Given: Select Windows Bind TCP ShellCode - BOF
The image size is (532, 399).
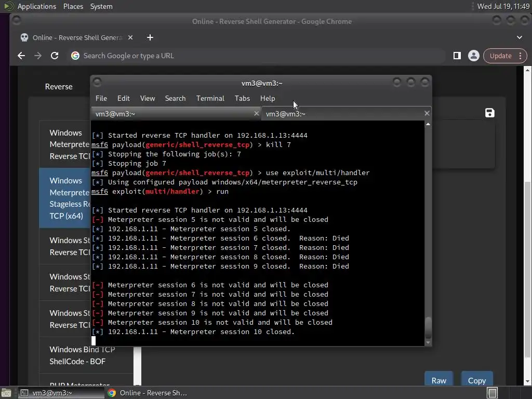Looking at the screenshot, I should [87, 355].
